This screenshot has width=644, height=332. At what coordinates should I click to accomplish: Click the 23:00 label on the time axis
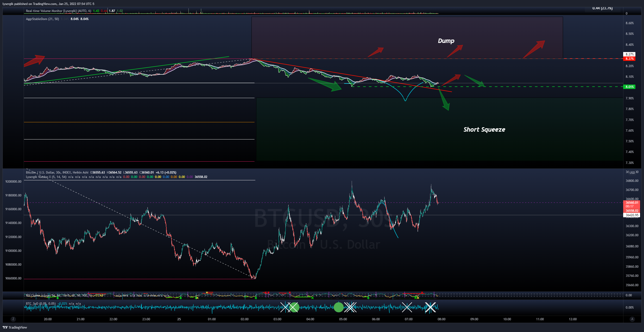click(146, 319)
